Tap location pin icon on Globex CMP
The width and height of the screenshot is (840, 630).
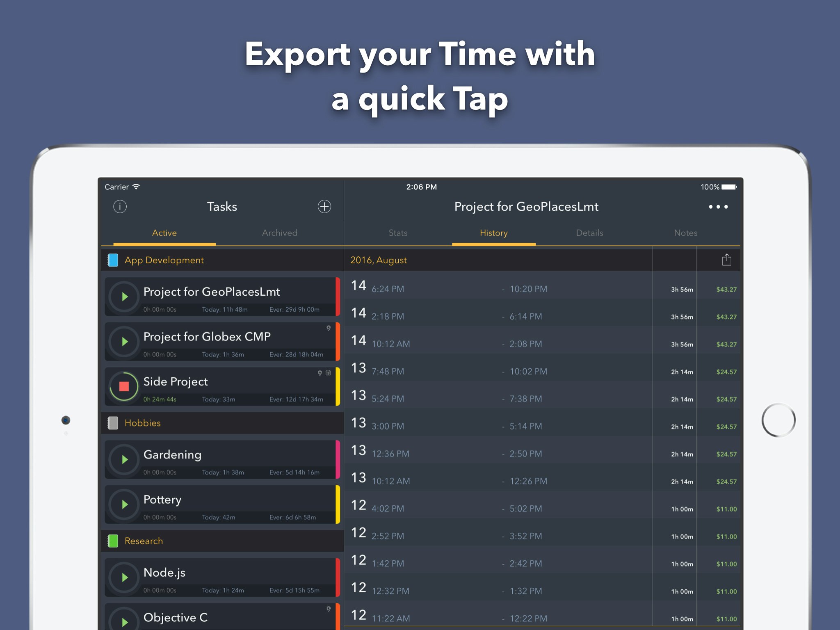[x=329, y=328]
